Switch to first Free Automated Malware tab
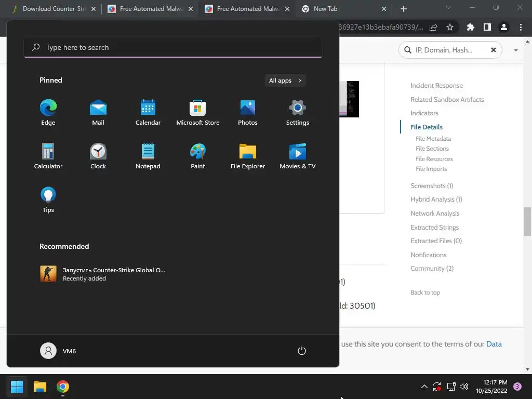This screenshot has height=399, width=532. (x=151, y=9)
